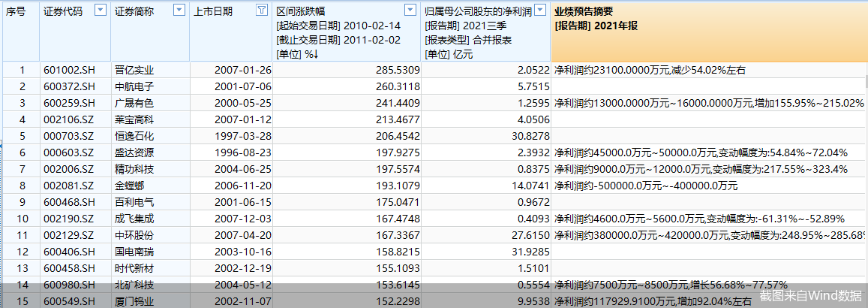This screenshot has width=868, height=308.
Task: Select net profit value 2.0522
Action: [533, 71]
